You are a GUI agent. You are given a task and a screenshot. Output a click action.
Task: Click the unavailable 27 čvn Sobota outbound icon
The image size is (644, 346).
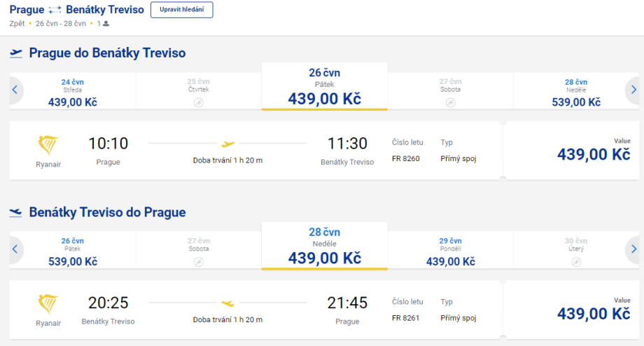click(x=450, y=102)
